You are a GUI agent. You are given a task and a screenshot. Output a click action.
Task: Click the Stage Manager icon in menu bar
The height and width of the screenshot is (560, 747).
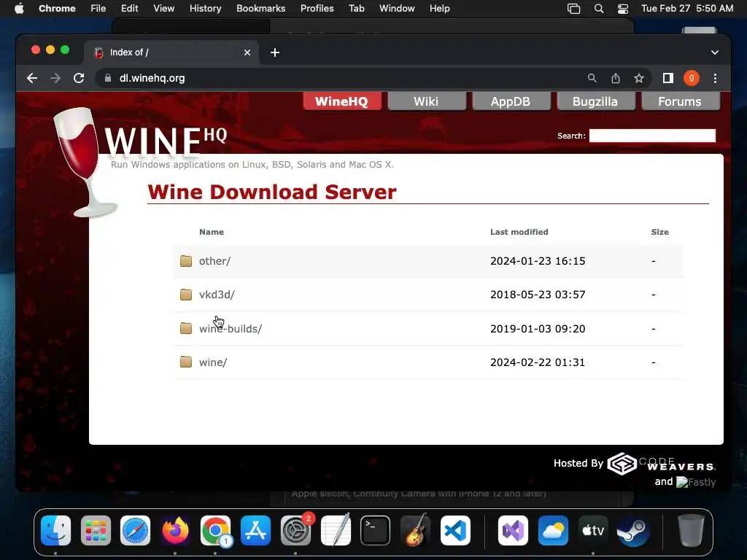pos(573,9)
